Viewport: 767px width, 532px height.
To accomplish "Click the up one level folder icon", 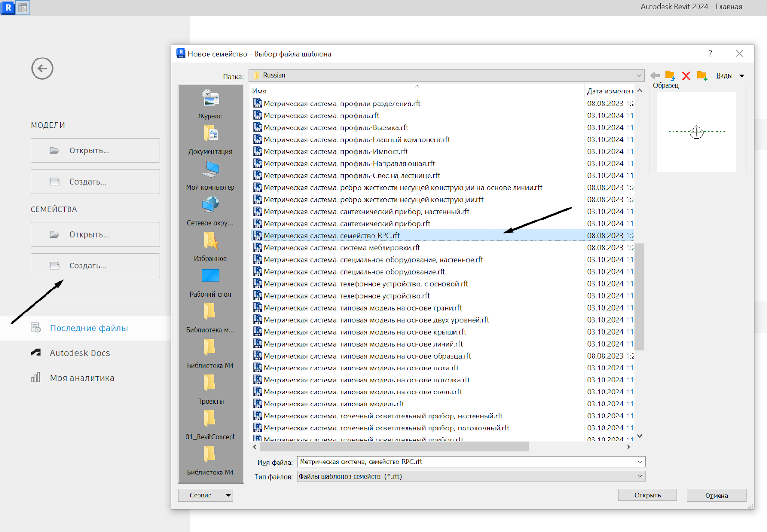I will point(670,76).
